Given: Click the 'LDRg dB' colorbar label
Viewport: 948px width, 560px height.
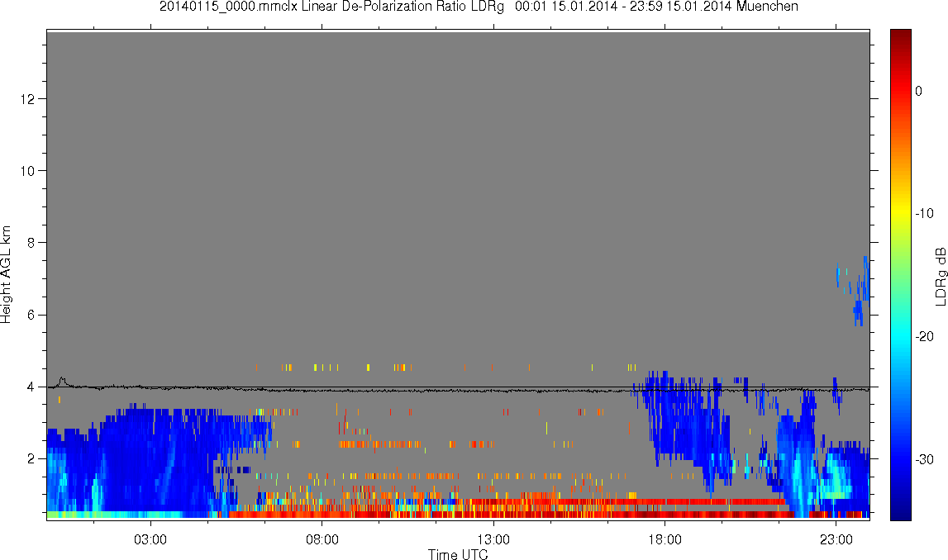Looking at the screenshot, I should [x=940, y=276].
